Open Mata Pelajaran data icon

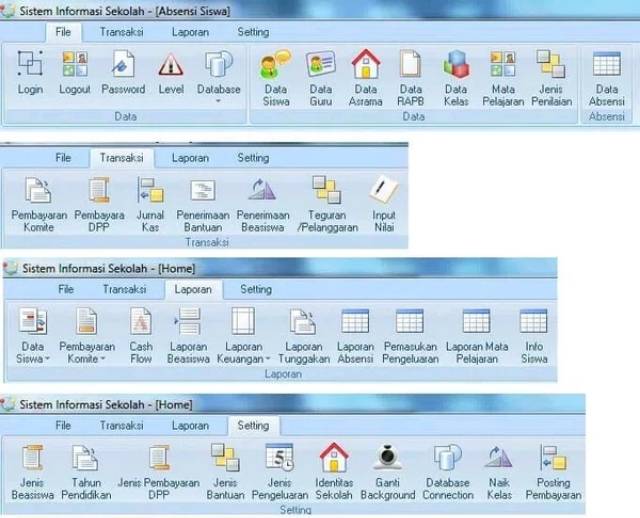point(503,67)
